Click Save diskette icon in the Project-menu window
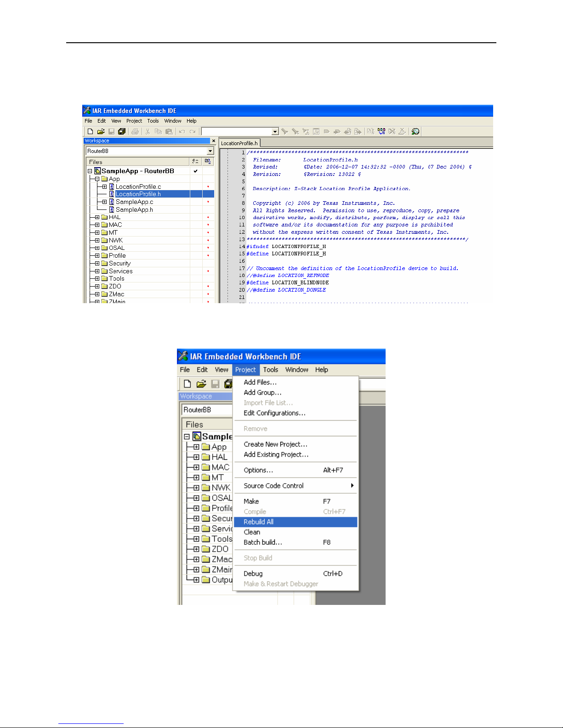 (x=215, y=384)
